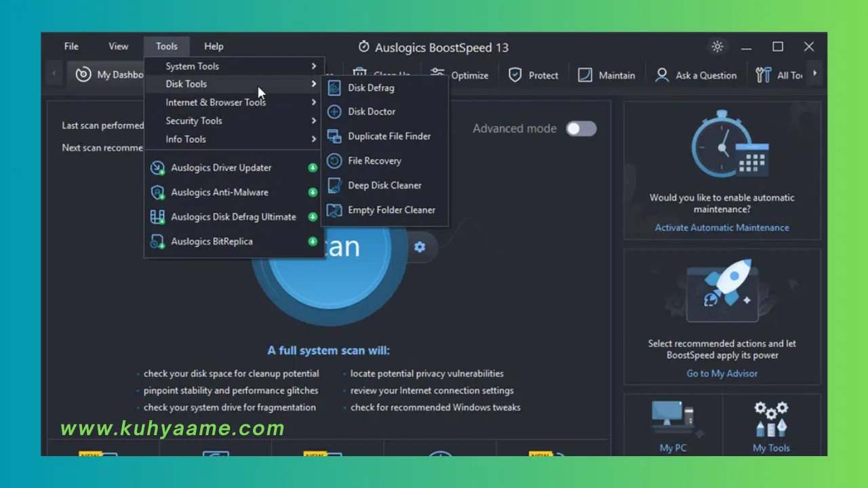
Task: Click the Disk Doctor plus icon
Action: pyautogui.click(x=334, y=112)
